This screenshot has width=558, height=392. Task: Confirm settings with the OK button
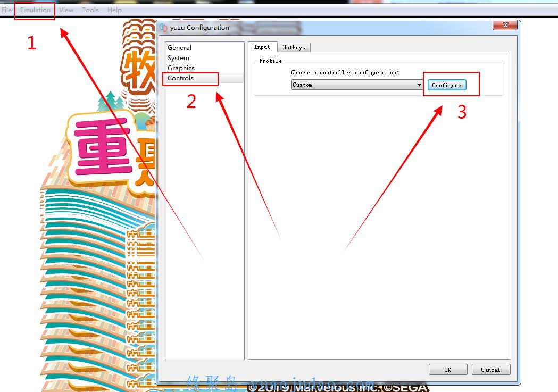[x=448, y=370]
